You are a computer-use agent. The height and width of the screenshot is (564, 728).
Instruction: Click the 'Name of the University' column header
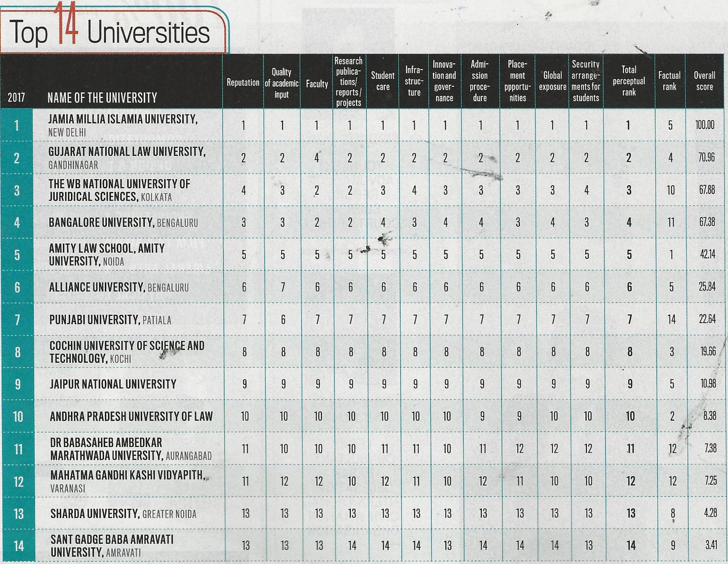tap(102, 98)
